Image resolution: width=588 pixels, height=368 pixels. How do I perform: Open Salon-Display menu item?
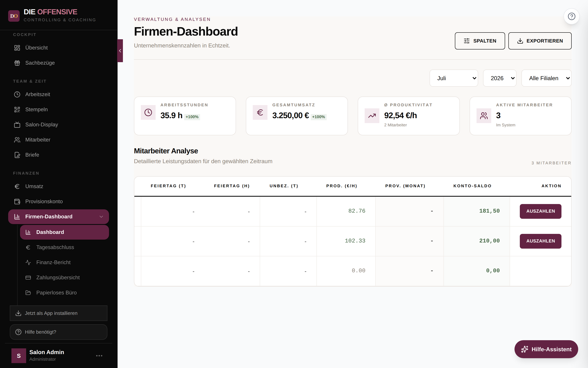click(58, 125)
